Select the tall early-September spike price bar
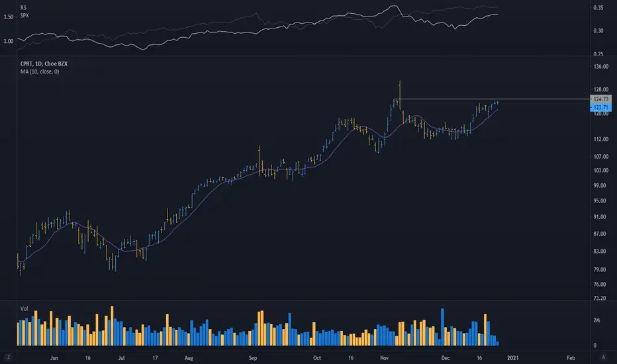 [259, 161]
